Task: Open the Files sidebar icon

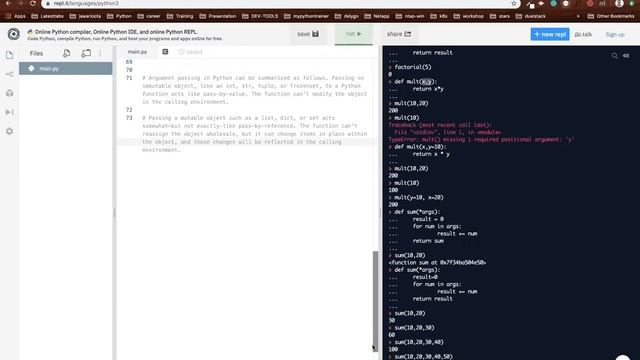Action: pyautogui.click(x=10, y=55)
